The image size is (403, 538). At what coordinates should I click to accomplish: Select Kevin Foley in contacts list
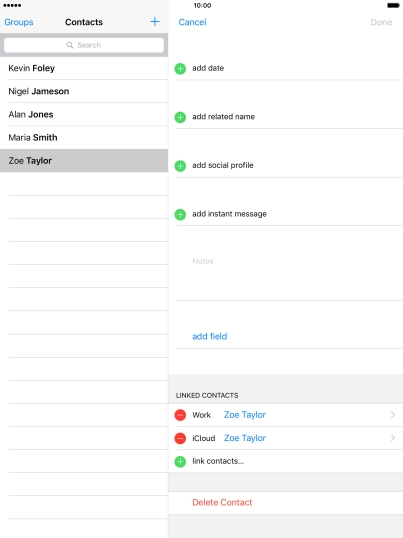(x=84, y=68)
